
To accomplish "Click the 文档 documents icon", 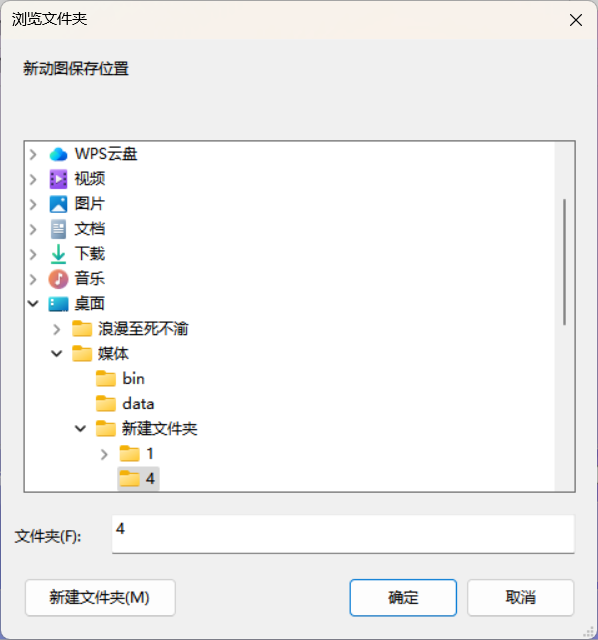I will click(x=58, y=229).
